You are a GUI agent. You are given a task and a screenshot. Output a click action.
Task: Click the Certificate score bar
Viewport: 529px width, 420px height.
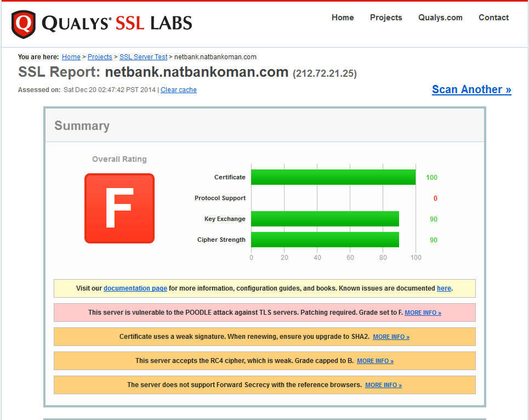pos(333,177)
